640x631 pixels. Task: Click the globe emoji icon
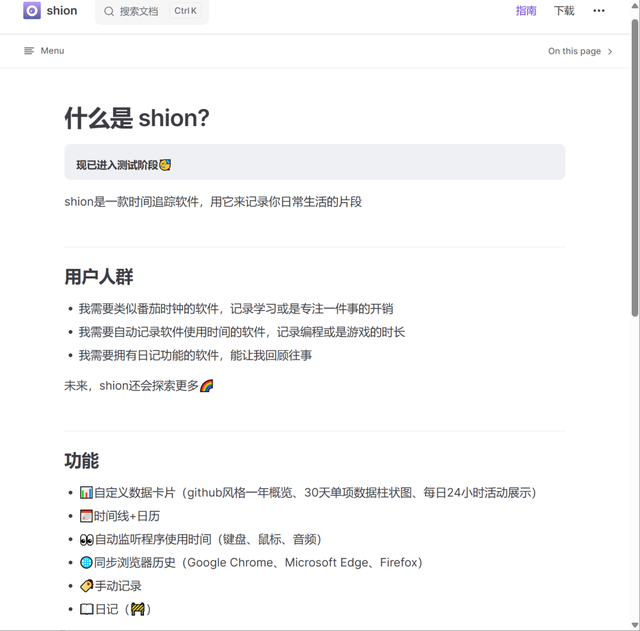86,563
